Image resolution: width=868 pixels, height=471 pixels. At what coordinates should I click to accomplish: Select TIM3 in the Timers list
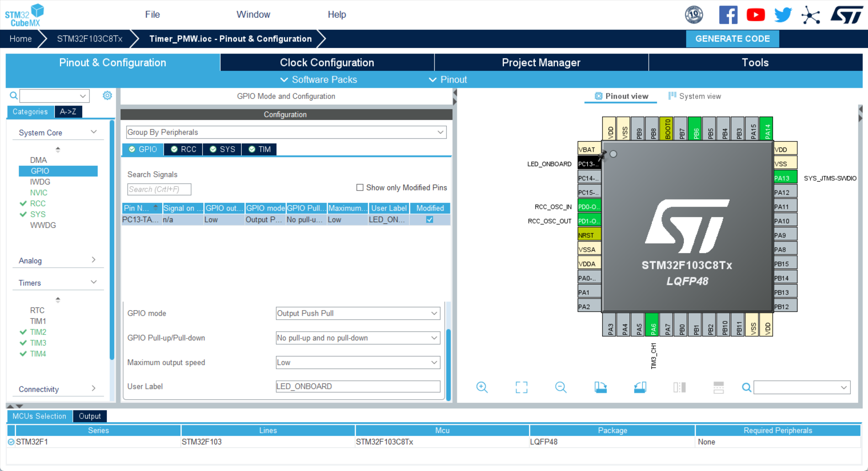[x=38, y=343]
